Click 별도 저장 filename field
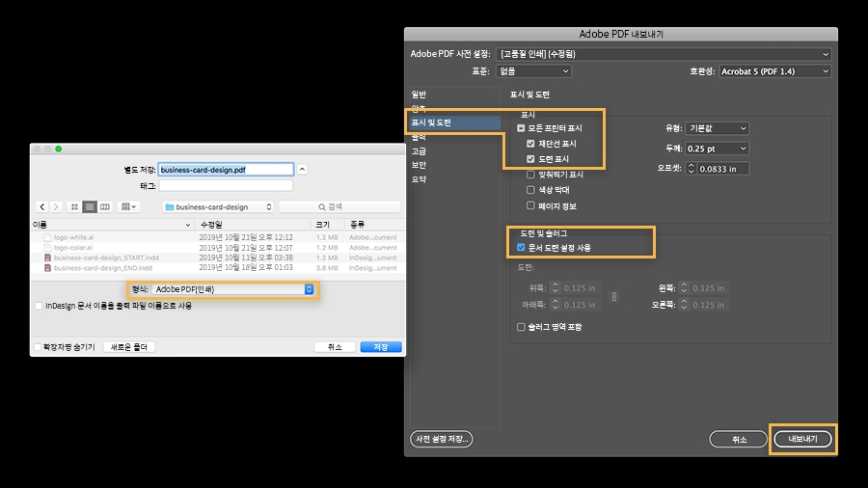 tap(226, 170)
